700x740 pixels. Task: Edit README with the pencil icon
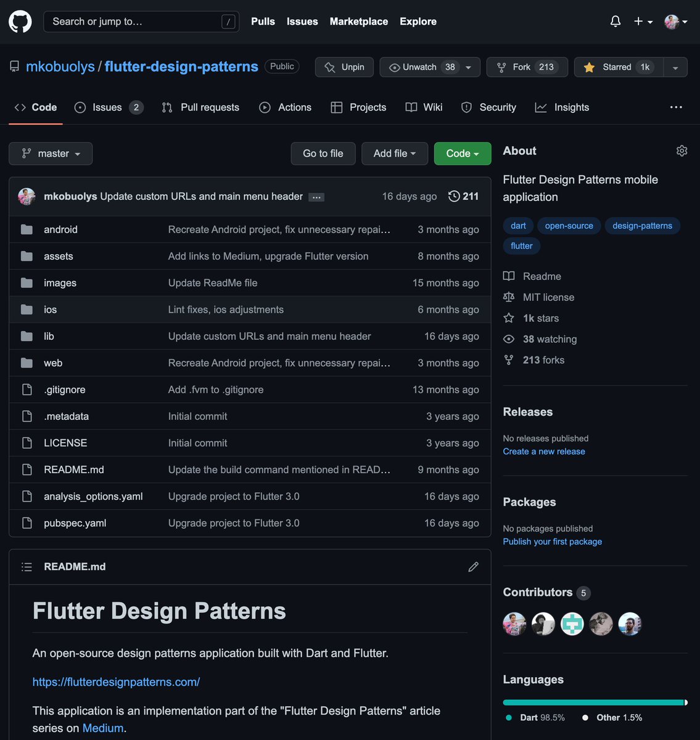coord(473,567)
